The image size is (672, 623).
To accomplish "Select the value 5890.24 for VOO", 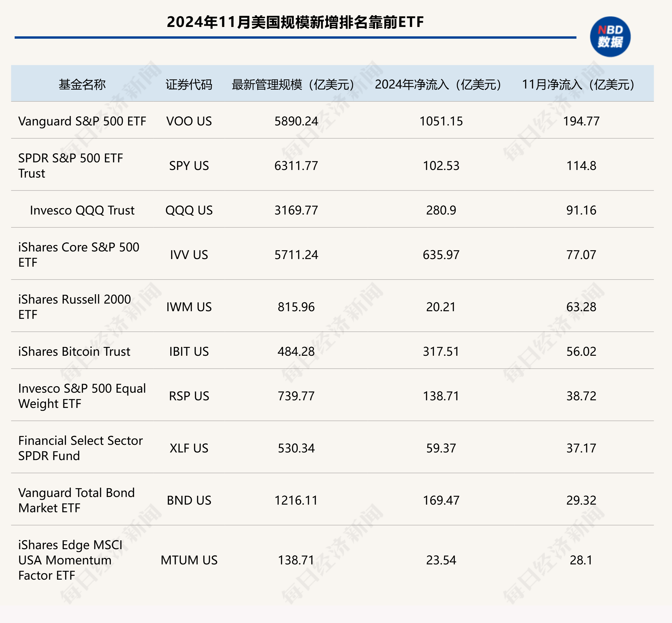I will [294, 121].
